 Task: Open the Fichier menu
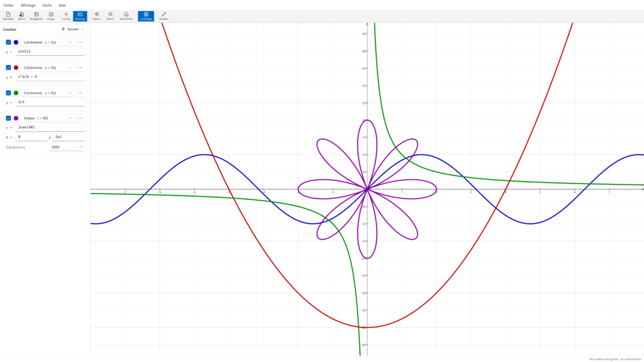click(x=9, y=5)
